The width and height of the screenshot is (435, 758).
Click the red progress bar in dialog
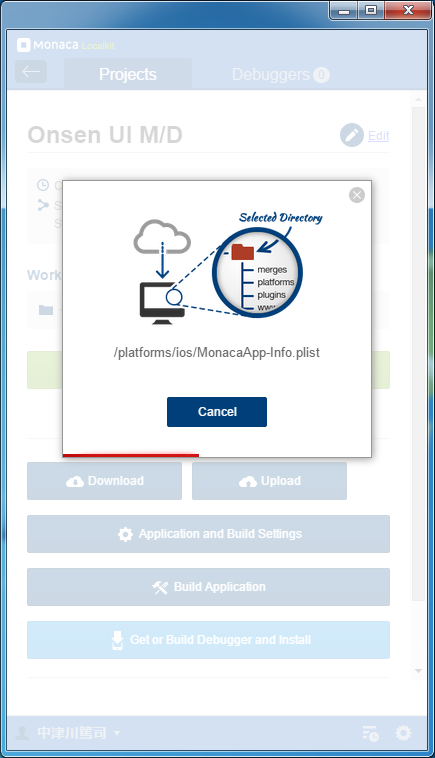(x=130, y=455)
